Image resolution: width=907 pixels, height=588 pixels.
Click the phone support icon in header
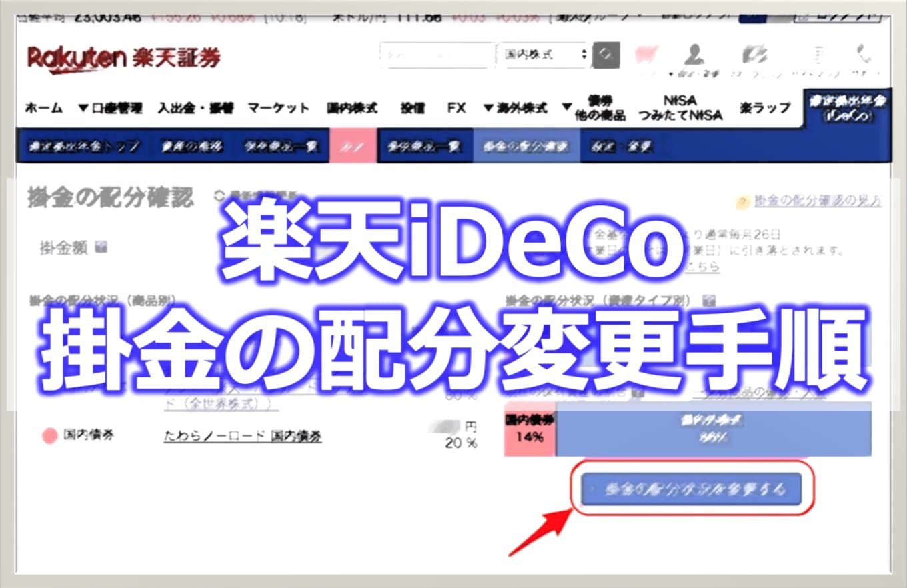pos(864,53)
